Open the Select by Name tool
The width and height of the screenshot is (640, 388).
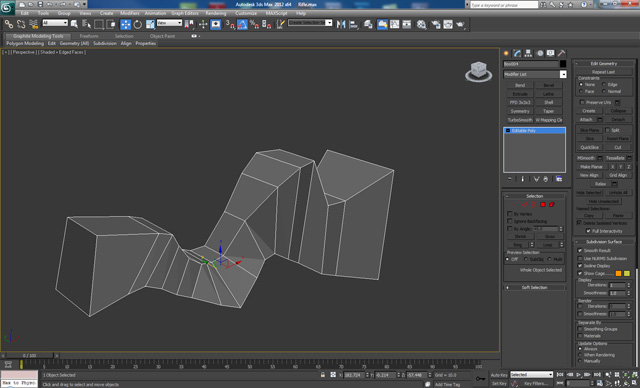87,24
